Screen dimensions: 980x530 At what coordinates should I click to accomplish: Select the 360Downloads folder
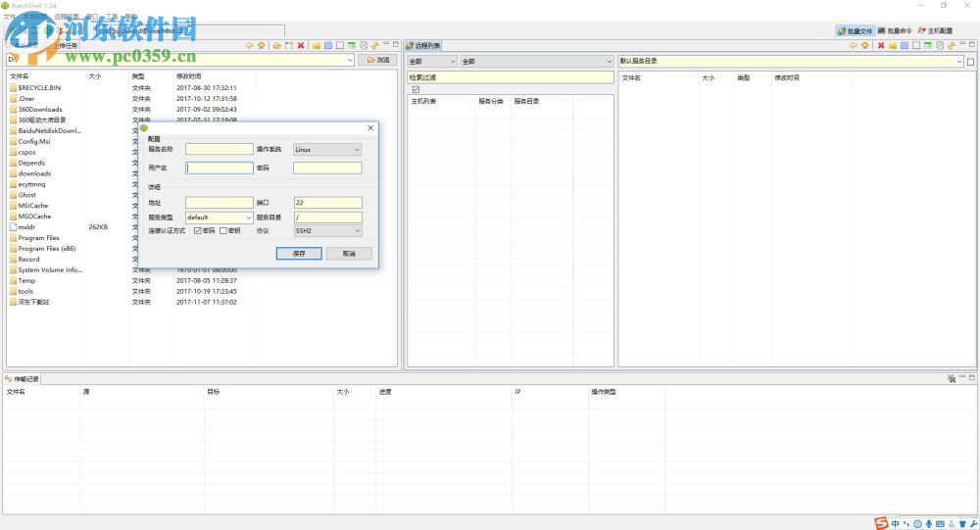40,110
